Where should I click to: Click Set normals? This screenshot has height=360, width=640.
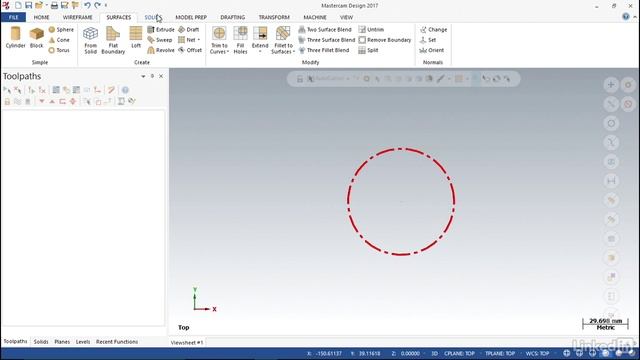click(x=428, y=40)
